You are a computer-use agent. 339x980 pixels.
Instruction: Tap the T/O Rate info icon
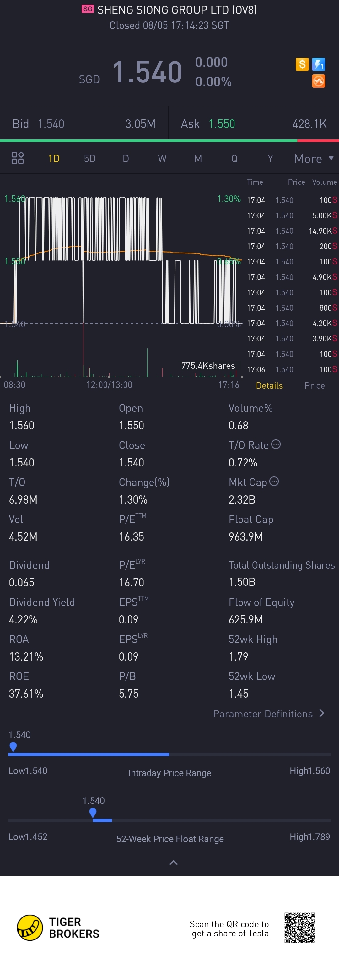pyautogui.click(x=276, y=444)
